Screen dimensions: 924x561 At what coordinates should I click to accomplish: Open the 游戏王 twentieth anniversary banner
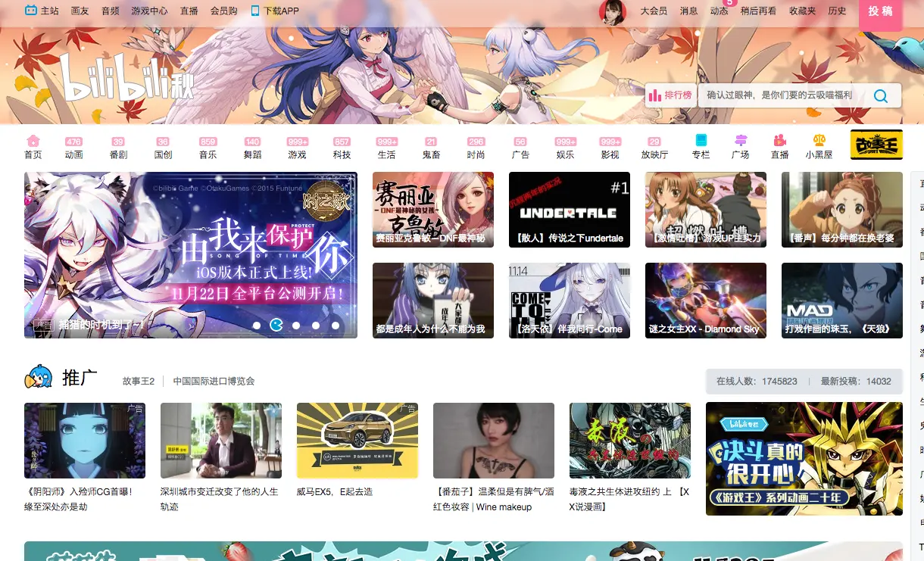point(804,459)
